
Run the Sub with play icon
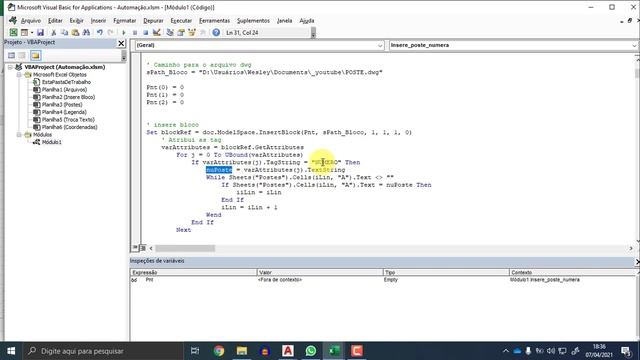124,32
